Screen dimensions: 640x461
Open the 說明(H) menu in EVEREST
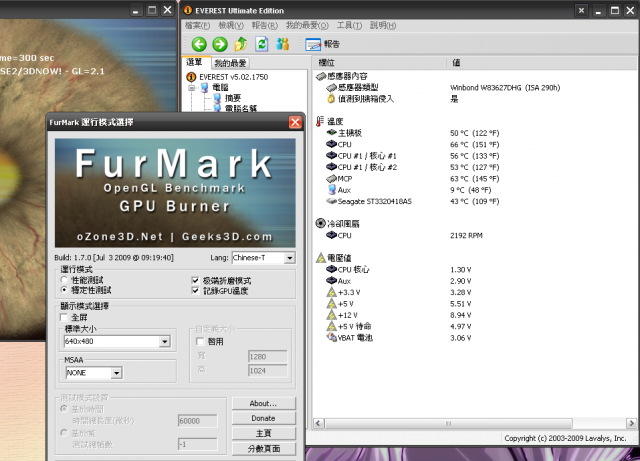click(x=383, y=25)
